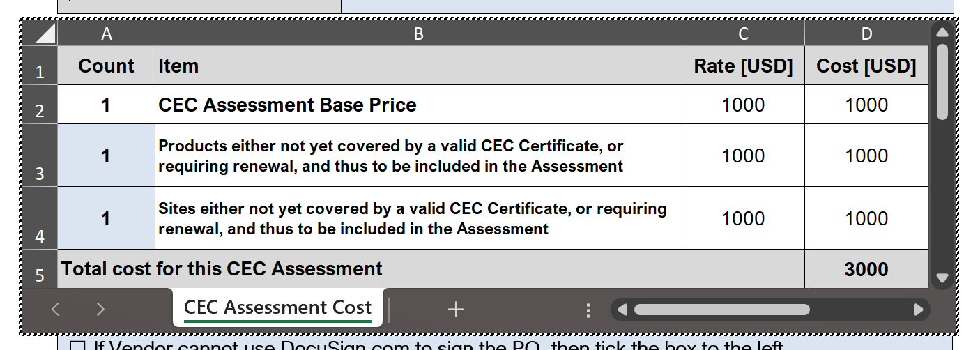Select the total cost cell showing 3000
This screenshot has width=980, height=350.
click(x=866, y=269)
